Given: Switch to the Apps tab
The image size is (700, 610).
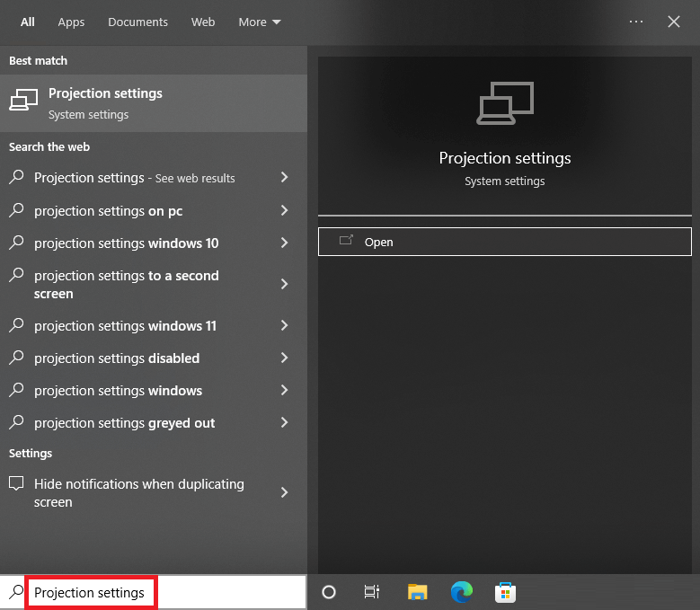Looking at the screenshot, I should pyautogui.click(x=71, y=22).
